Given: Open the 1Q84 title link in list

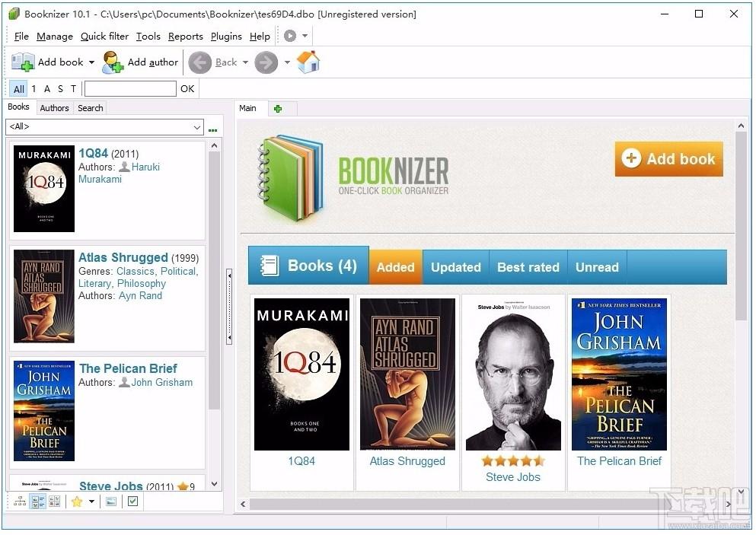Looking at the screenshot, I should pyautogui.click(x=93, y=153).
